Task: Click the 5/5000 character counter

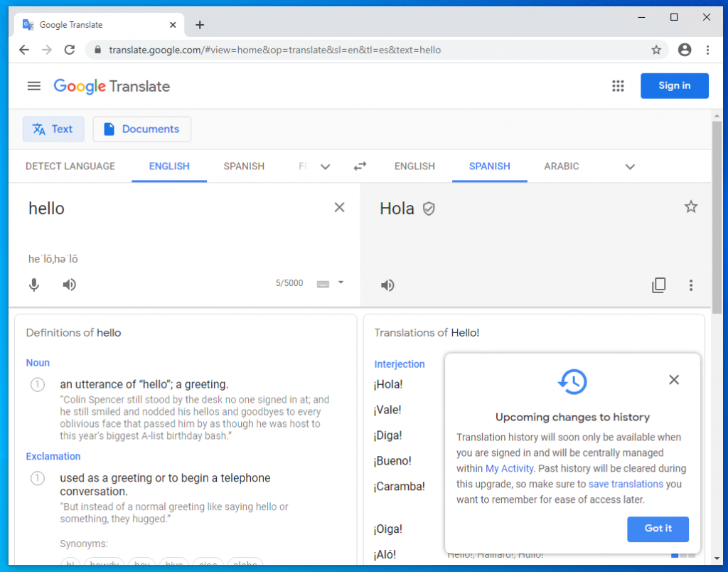Action: click(289, 283)
